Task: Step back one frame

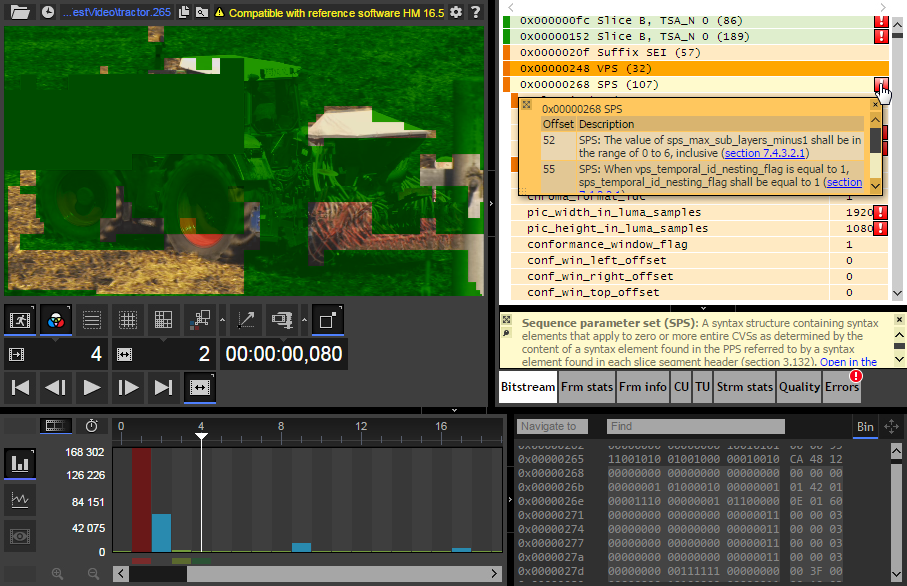Action: coord(56,388)
